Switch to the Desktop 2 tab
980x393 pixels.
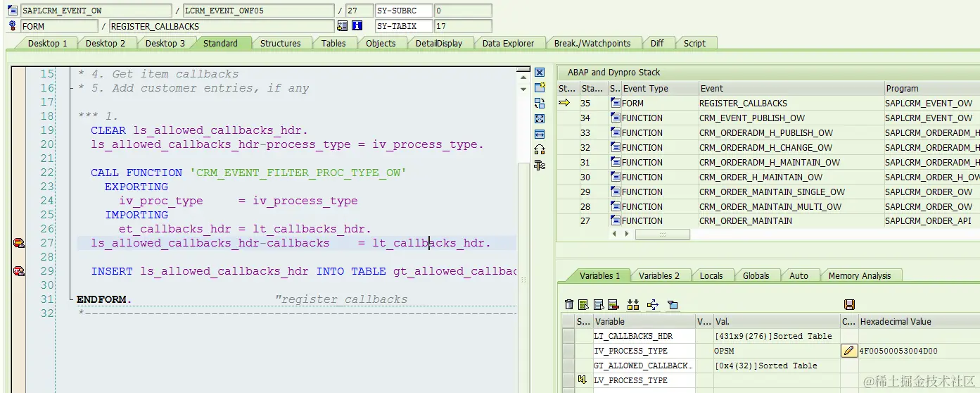click(106, 43)
